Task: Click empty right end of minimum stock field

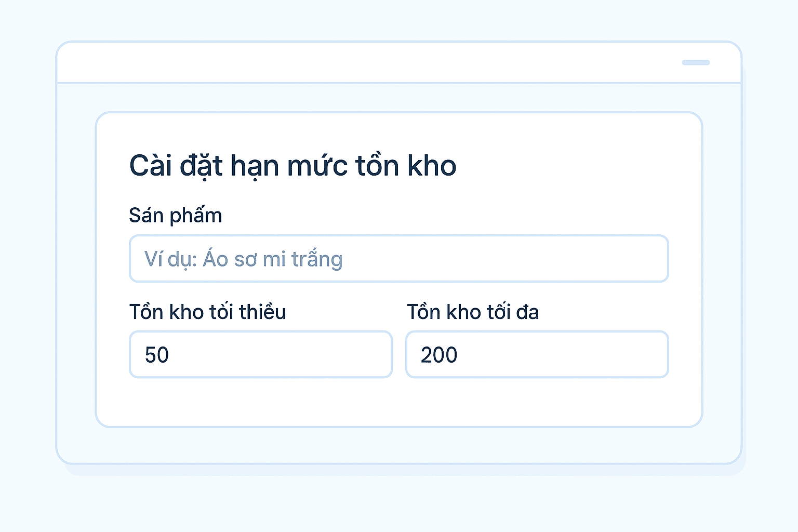Action: click(353, 355)
